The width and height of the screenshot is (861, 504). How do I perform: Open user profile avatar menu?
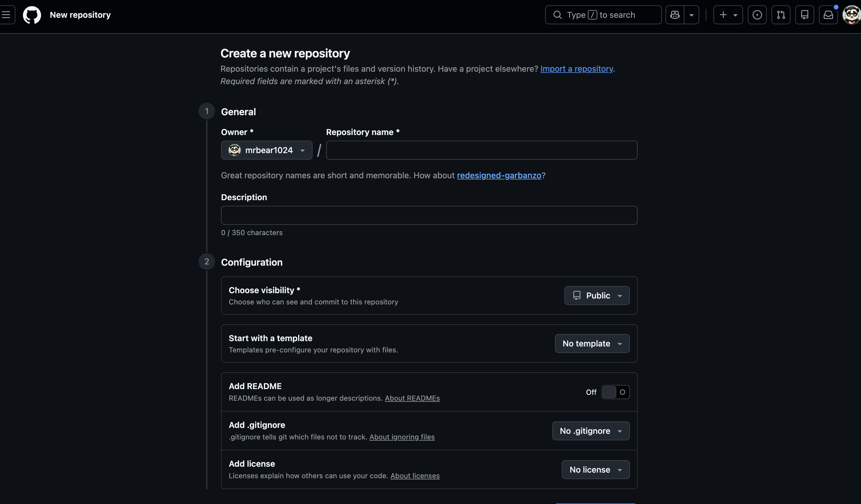(x=852, y=15)
